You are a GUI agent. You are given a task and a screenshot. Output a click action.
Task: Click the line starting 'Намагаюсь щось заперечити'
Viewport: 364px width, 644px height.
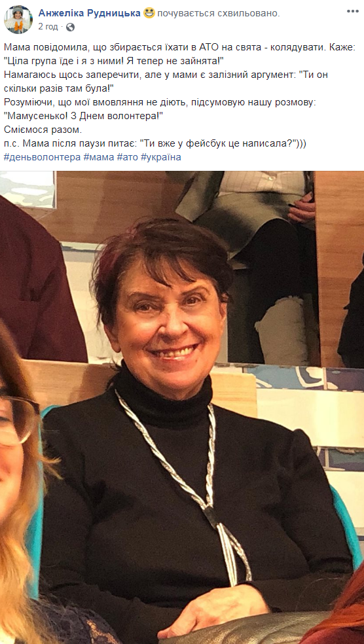166,75
